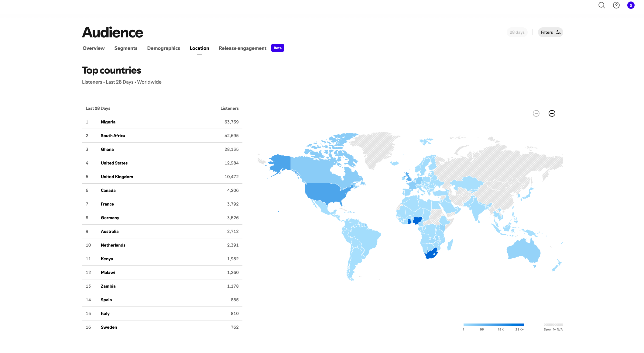Open the Release engagement tab
644x353 pixels.
point(242,48)
